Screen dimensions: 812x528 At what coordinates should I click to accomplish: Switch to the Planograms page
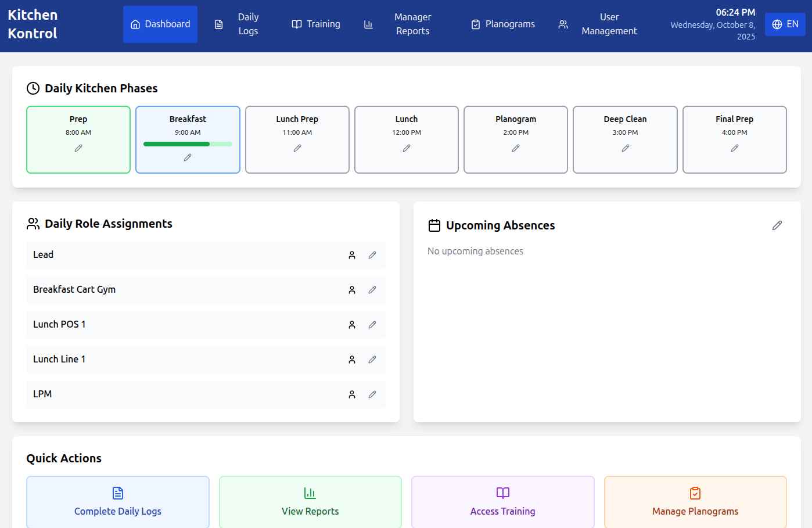[503, 24]
